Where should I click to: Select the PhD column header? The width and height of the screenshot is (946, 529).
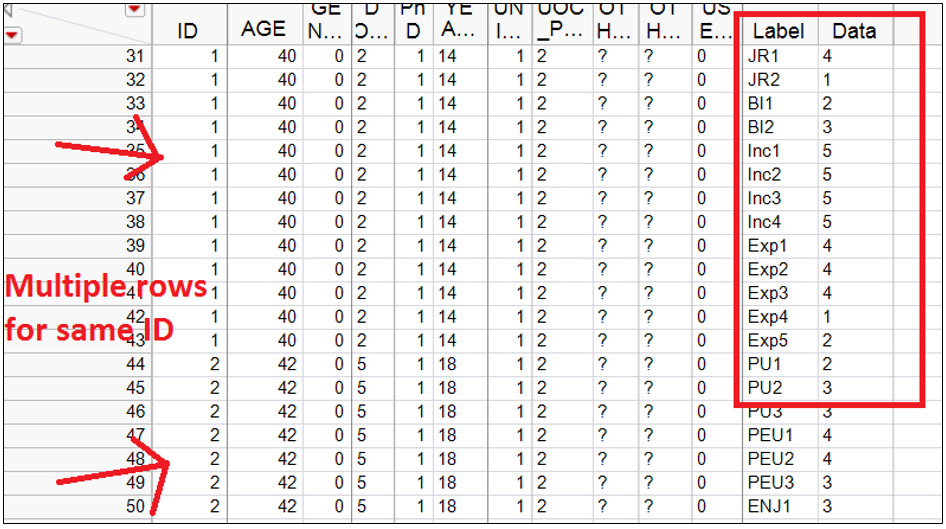click(413, 21)
